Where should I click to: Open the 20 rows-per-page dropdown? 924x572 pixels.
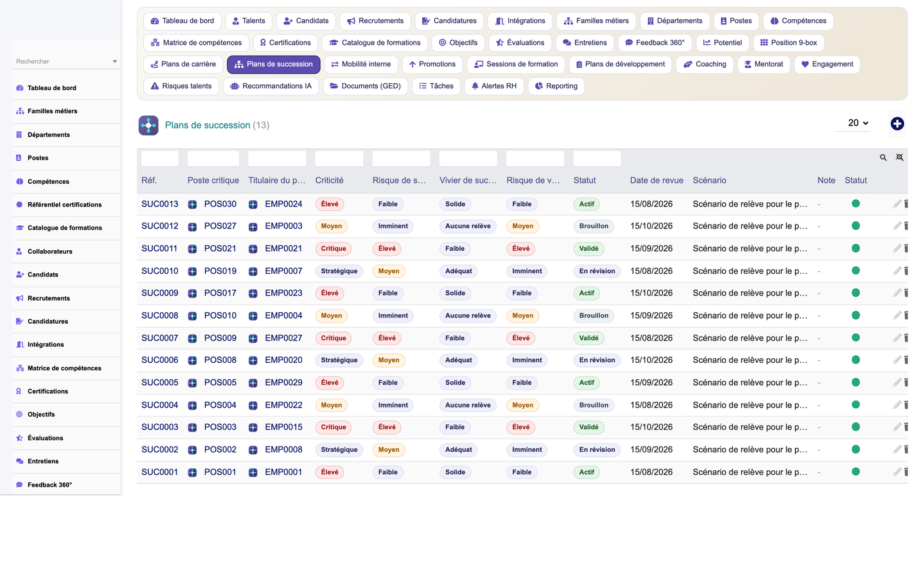[857, 123]
